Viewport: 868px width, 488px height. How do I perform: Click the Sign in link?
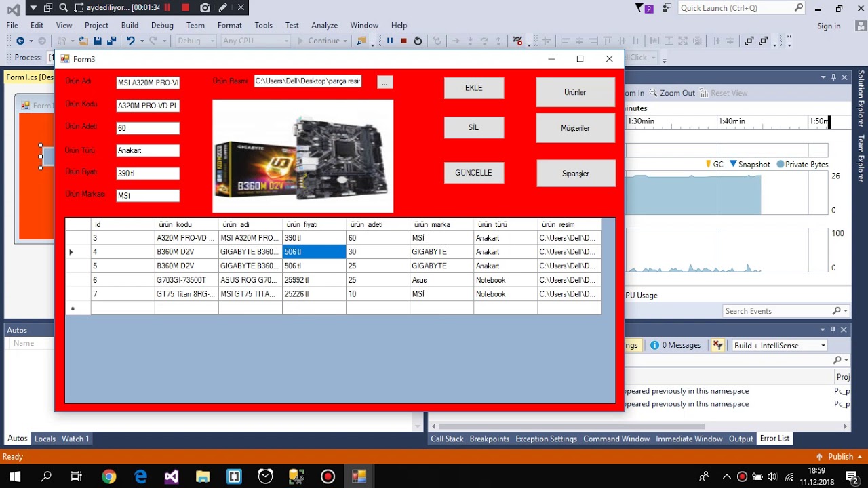click(x=829, y=26)
